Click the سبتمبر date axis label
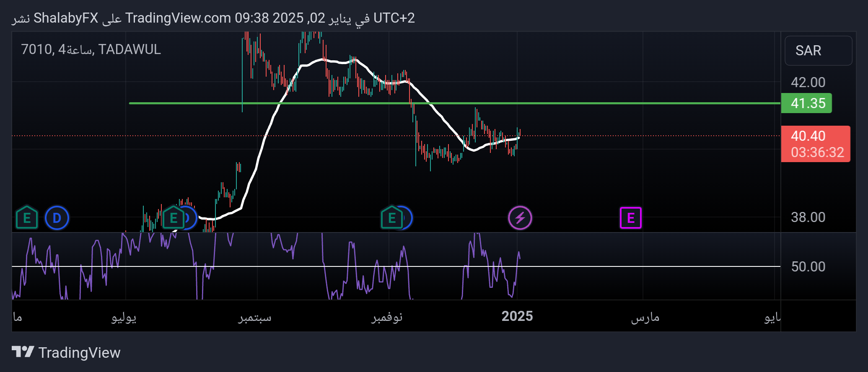This screenshot has height=372, width=868. 255,317
